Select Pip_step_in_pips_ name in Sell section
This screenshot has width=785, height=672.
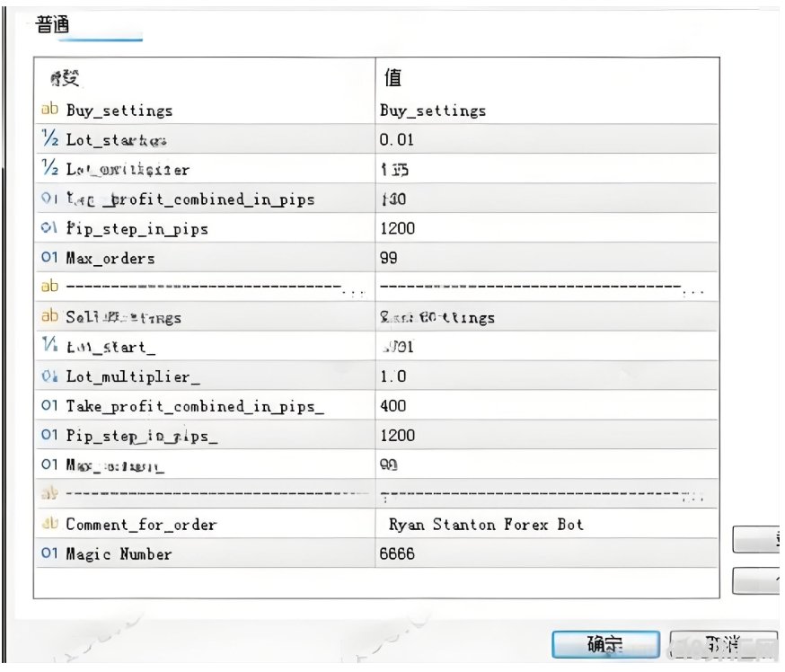pos(142,436)
